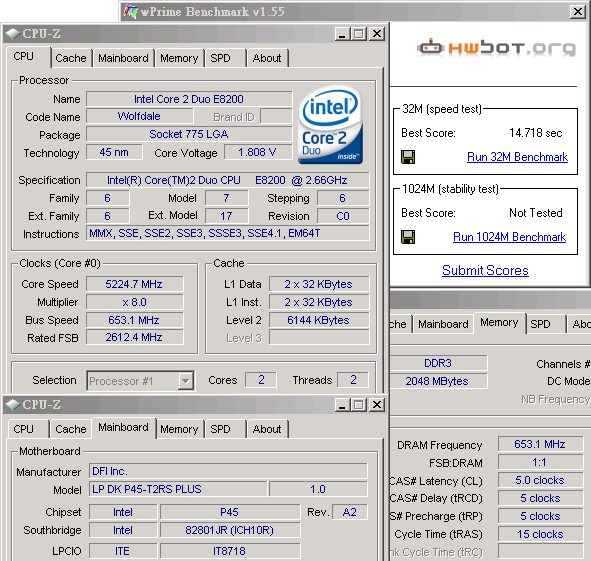Viewport: 591px width, 561px height.
Task: Open About tab in top CPU-Z window
Action: click(267, 58)
